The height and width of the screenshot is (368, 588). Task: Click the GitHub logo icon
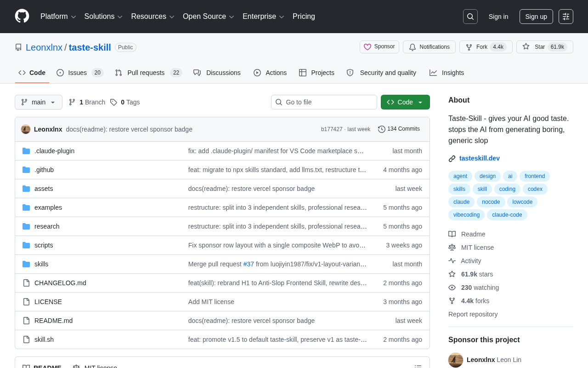click(22, 16)
